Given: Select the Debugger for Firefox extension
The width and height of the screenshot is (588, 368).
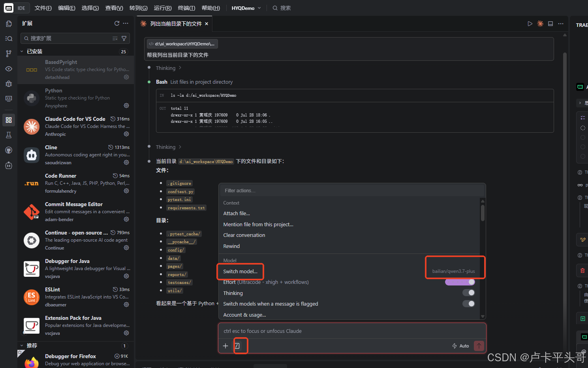Looking at the screenshot, I should tap(76, 360).
